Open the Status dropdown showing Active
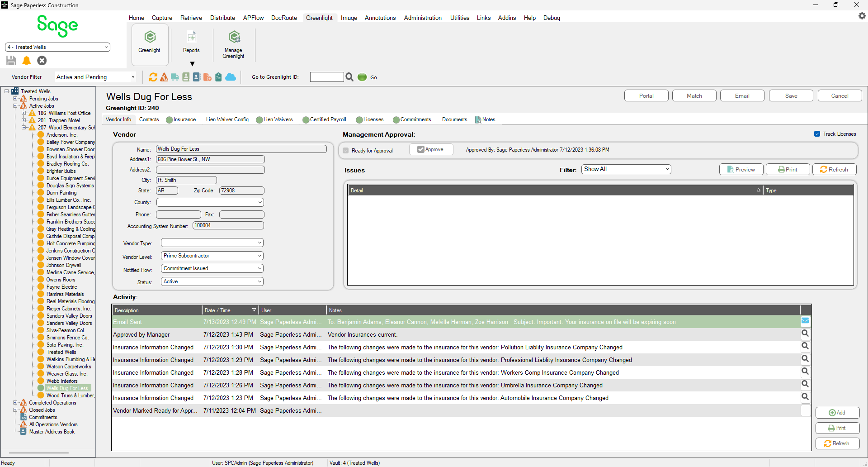 [x=212, y=281]
